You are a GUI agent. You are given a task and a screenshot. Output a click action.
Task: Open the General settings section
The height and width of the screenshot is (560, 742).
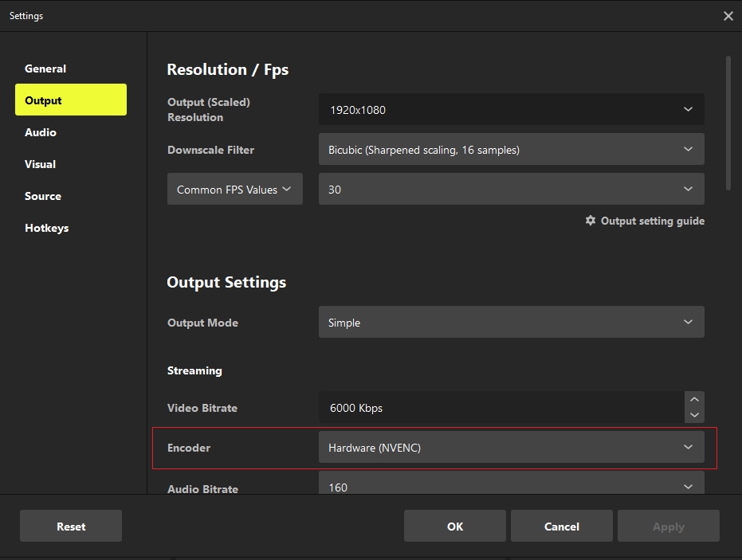pyautogui.click(x=45, y=69)
